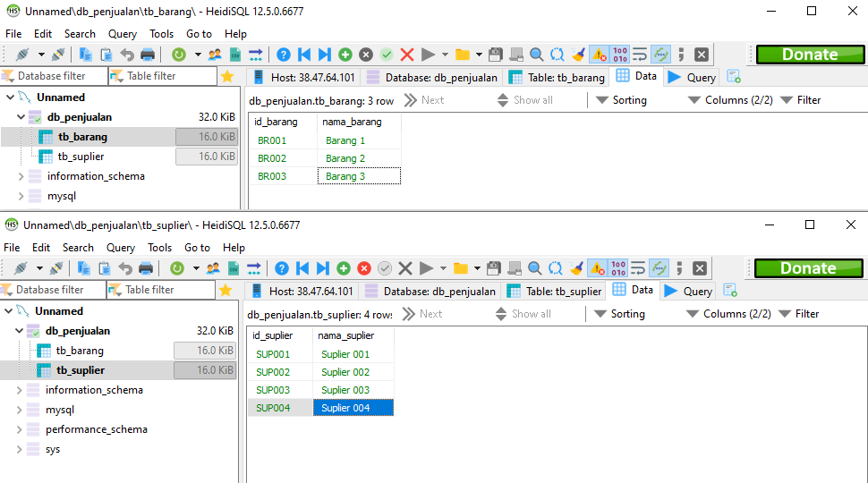Click disconnect plug icon in top window

point(57,55)
